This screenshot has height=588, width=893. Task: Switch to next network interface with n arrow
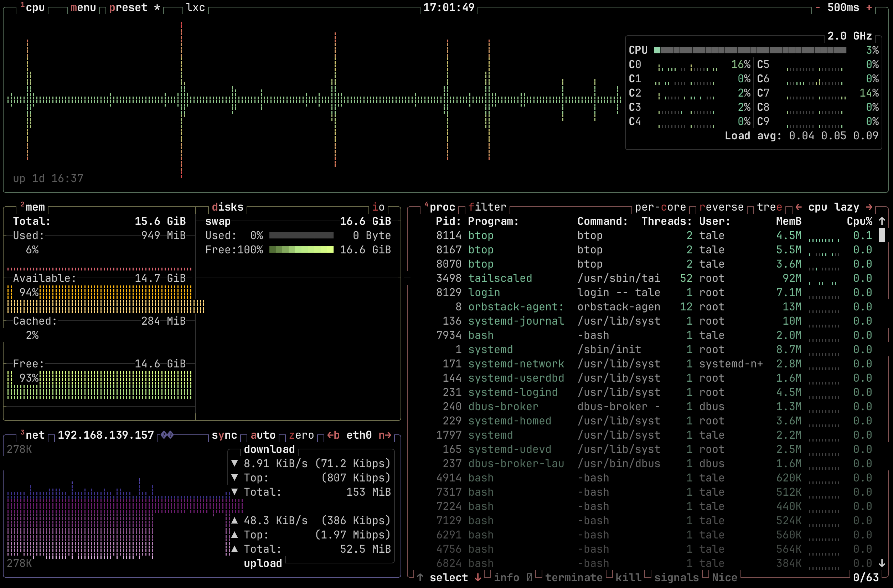(384, 435)
